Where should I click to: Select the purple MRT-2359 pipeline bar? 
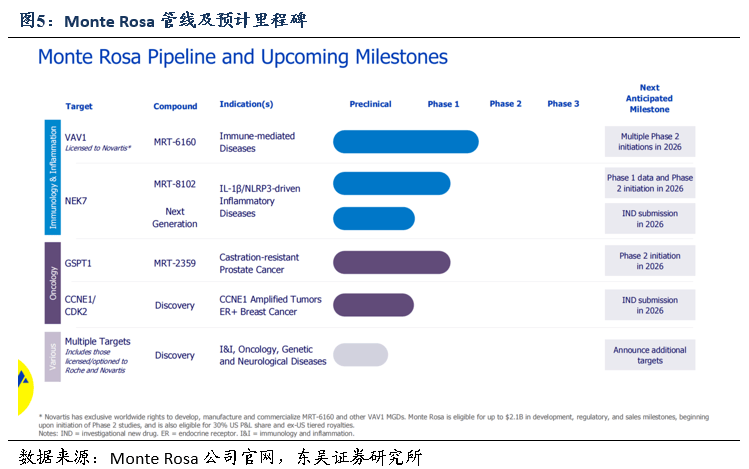(391, 262)
